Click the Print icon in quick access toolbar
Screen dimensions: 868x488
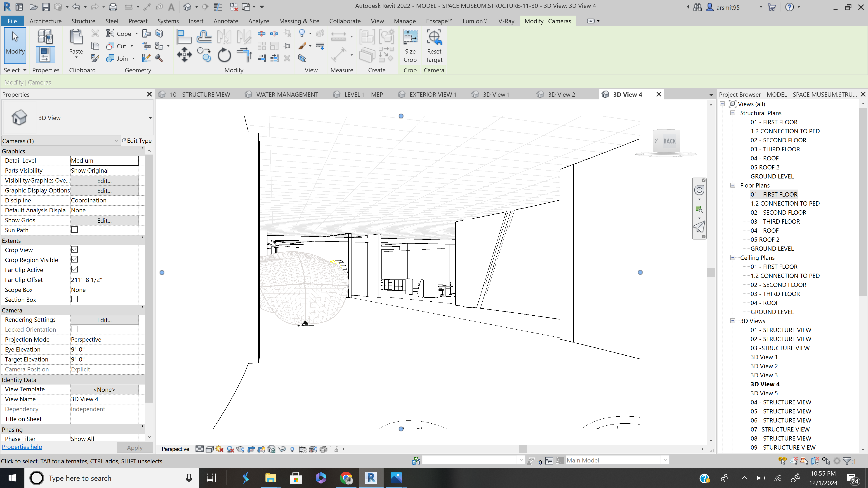[113, 7]
